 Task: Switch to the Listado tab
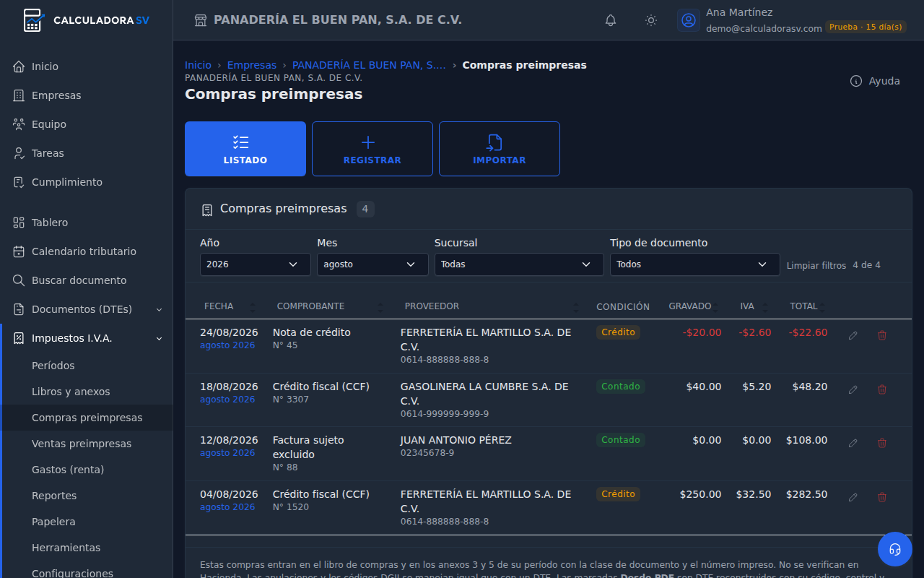[245, 149]
